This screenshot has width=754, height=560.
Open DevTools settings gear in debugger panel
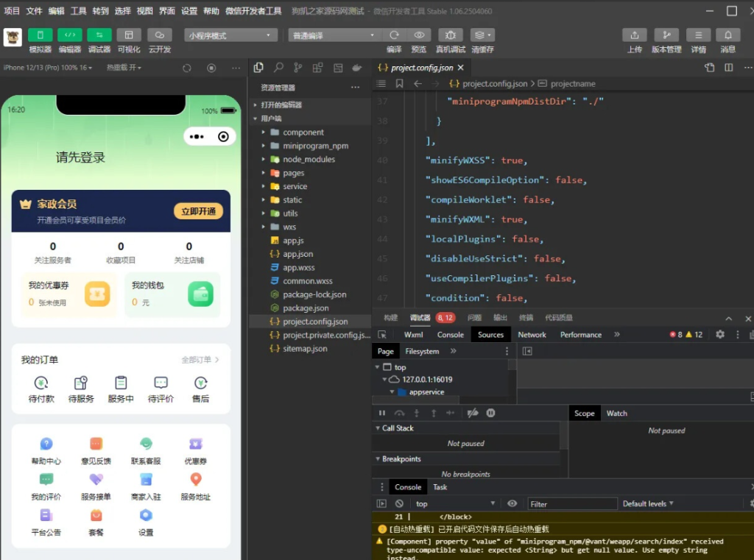[x=720, y=334]
